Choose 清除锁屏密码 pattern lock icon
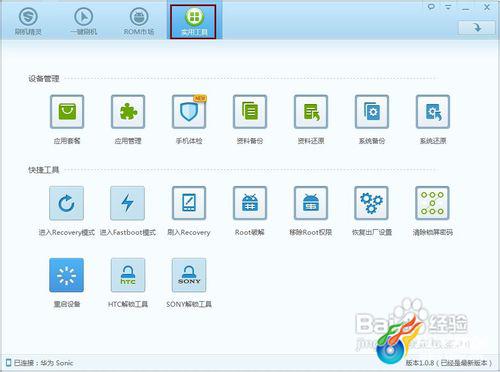500x372 pixels. tap(432, 203)
